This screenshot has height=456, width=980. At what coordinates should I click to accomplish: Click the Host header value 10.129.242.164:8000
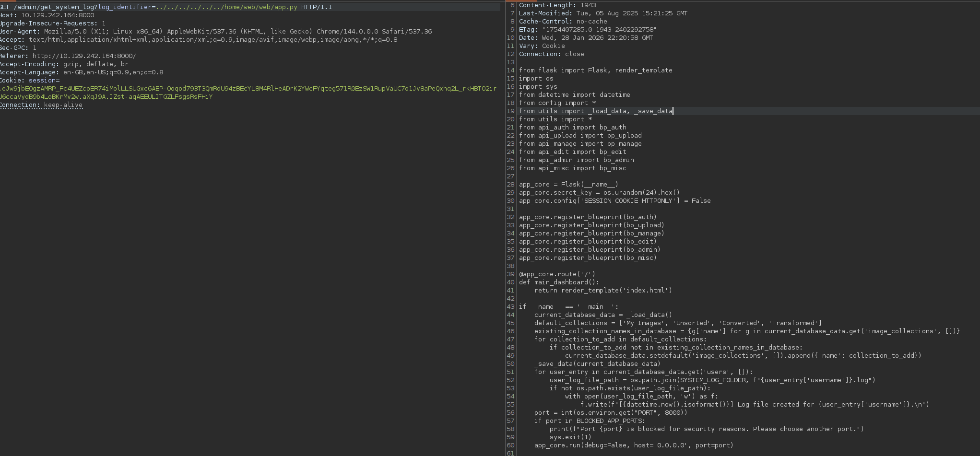click(58, 15)
